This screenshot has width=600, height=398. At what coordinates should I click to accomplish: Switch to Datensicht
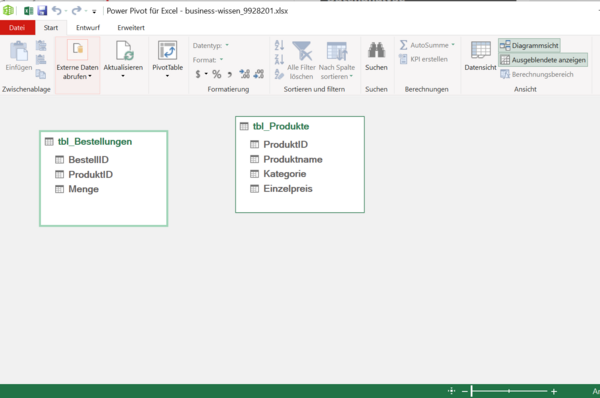click(x=481, y=56)
